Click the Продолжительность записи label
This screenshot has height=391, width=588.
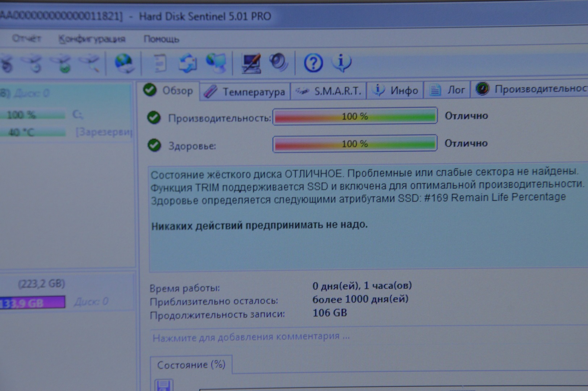[x=217, y=315]
